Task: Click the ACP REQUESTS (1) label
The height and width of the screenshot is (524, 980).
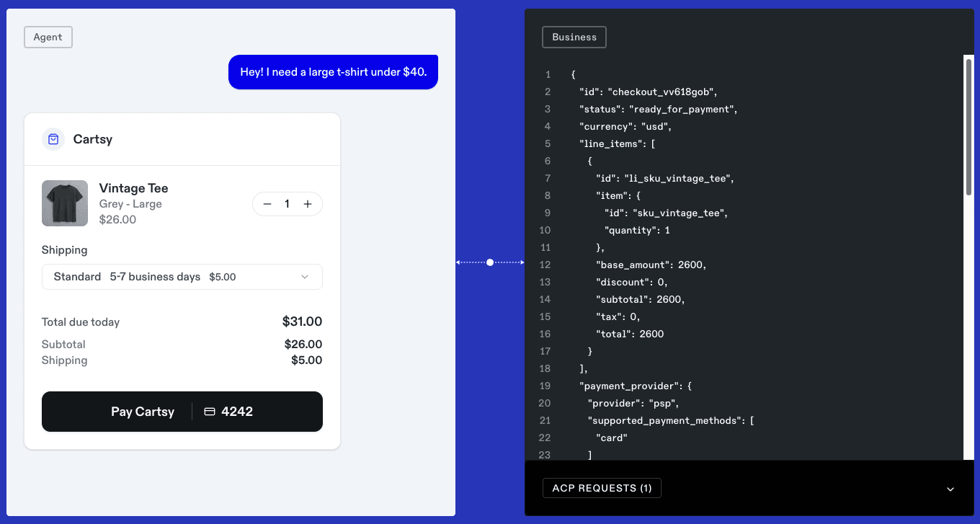Action: (x=602, y=488)
